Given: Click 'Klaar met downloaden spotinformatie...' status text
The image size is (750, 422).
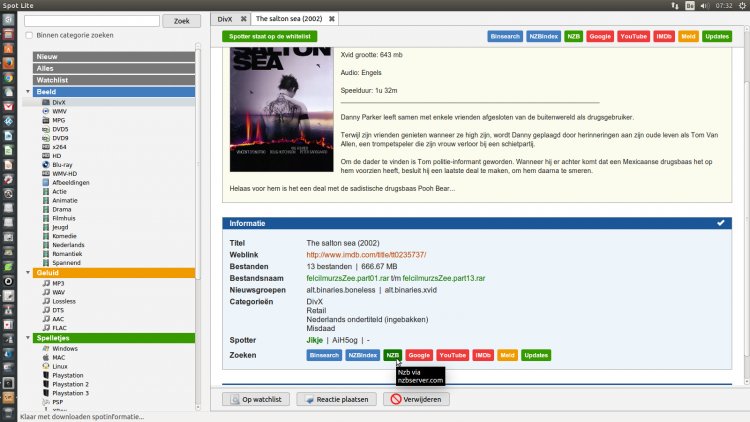Looking at the screenshot, I should coord(82,417).
